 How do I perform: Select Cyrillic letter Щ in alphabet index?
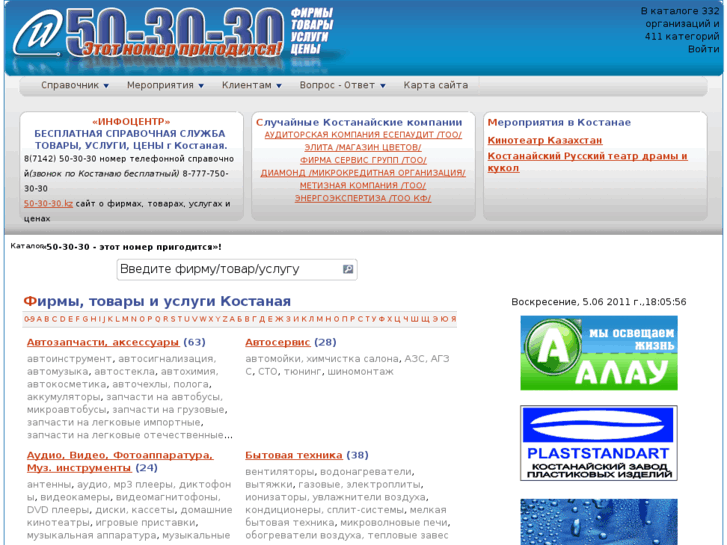[426, 319]
